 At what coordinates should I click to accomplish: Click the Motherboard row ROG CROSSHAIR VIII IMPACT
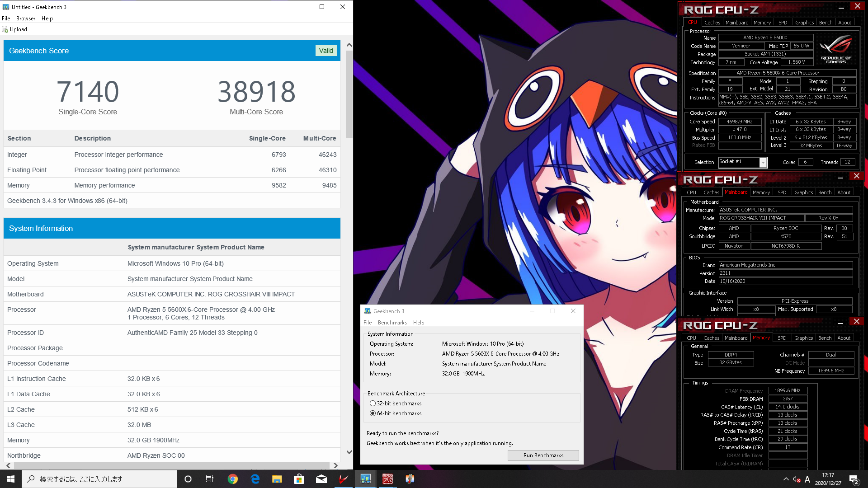[172, 294]
